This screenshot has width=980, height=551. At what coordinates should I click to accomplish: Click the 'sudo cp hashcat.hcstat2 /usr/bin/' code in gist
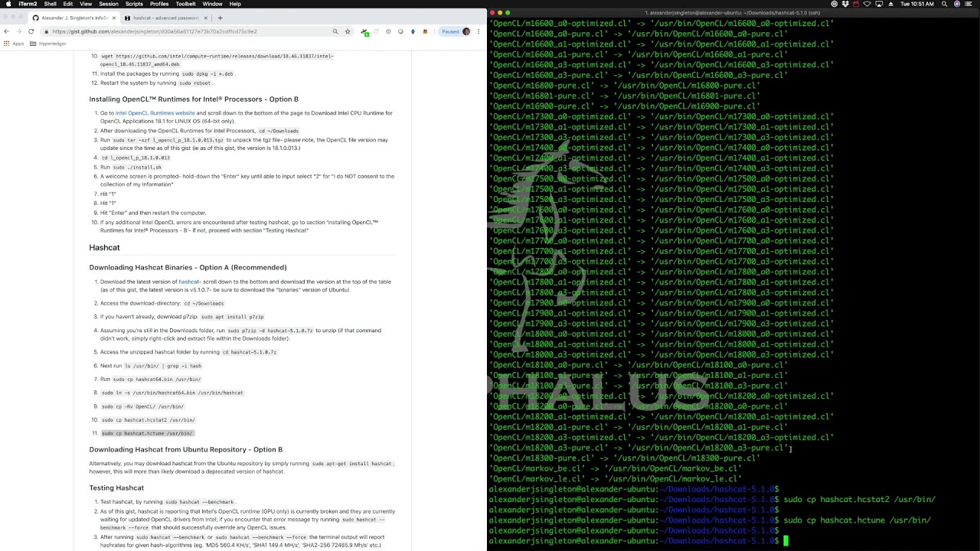tap(149, 420)
